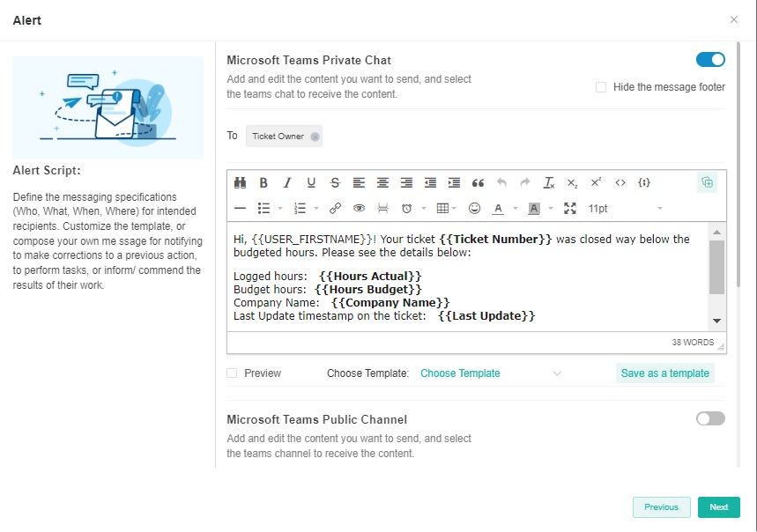Click Save as a template

(664, 373)
